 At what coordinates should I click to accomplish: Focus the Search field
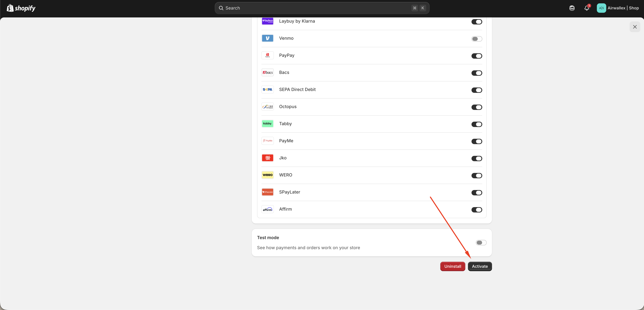click(x=322, y=8)
